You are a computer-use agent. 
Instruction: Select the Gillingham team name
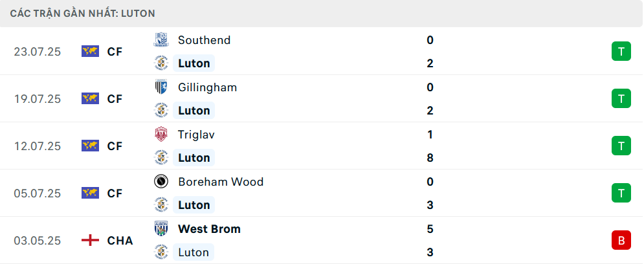click(207, 87)
